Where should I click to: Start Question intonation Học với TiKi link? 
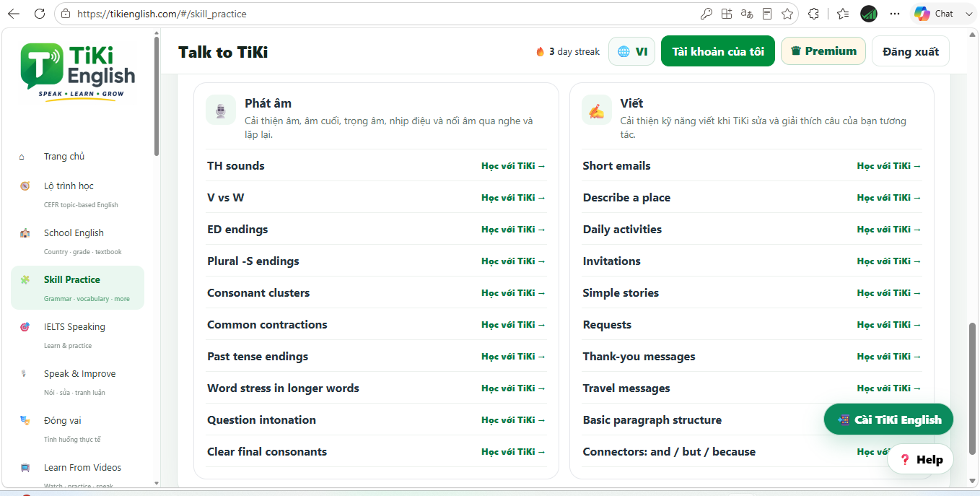[513, 420]
